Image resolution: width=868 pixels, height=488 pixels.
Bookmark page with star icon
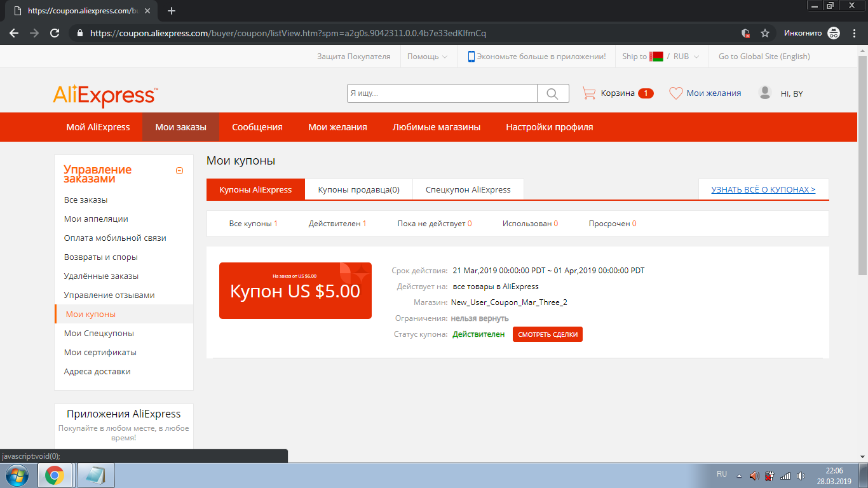coord(765,33)
